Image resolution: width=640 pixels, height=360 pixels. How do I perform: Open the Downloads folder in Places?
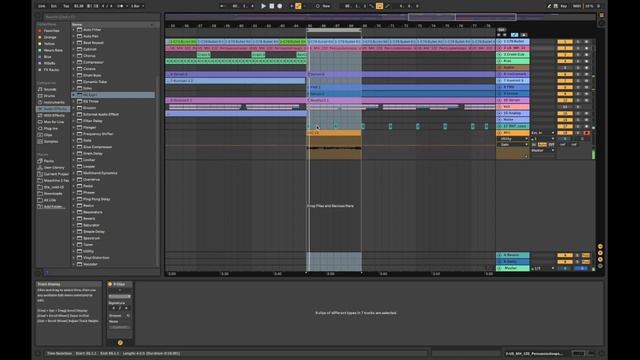53,193
